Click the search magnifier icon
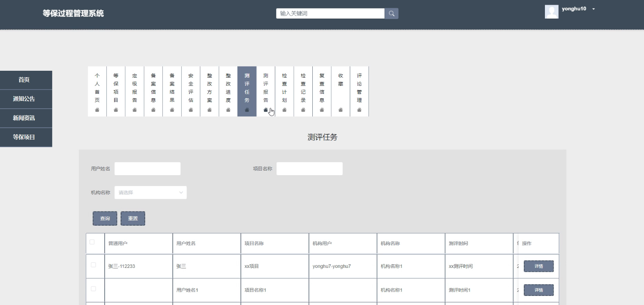Screen dimensions: 644x305 [x=392, y=13]
